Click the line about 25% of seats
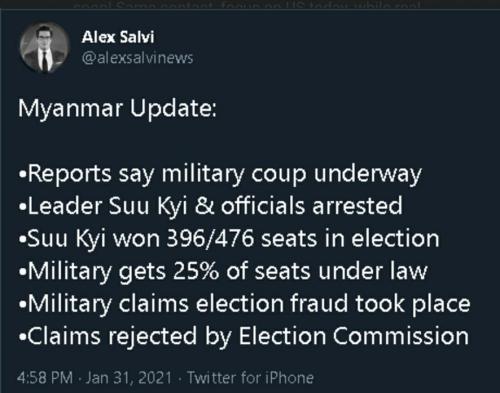Image resolution: width=500 pixels, height=393 pixels. coord(223,271)
